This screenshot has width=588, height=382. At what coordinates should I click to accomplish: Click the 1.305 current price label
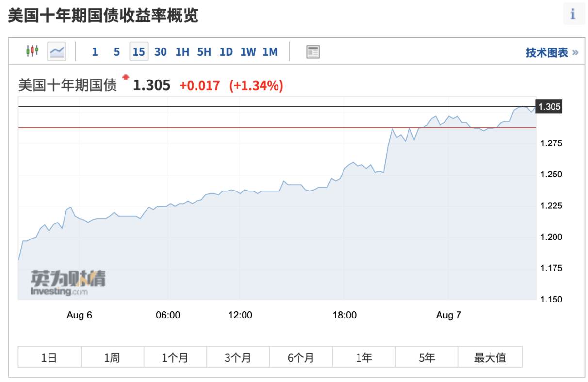(x=549, y=107)
